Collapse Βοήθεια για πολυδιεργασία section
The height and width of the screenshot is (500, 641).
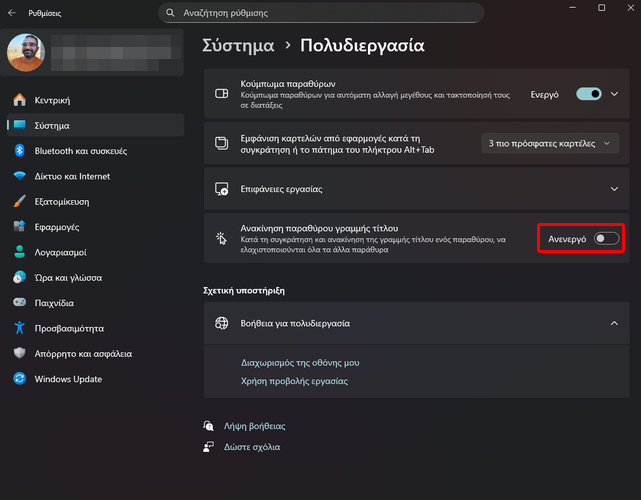614,324
